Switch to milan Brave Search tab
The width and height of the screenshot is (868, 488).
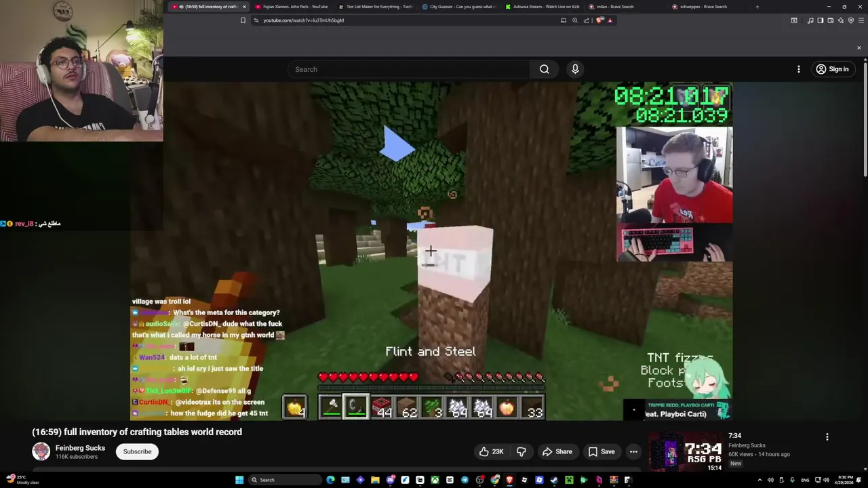627,7
